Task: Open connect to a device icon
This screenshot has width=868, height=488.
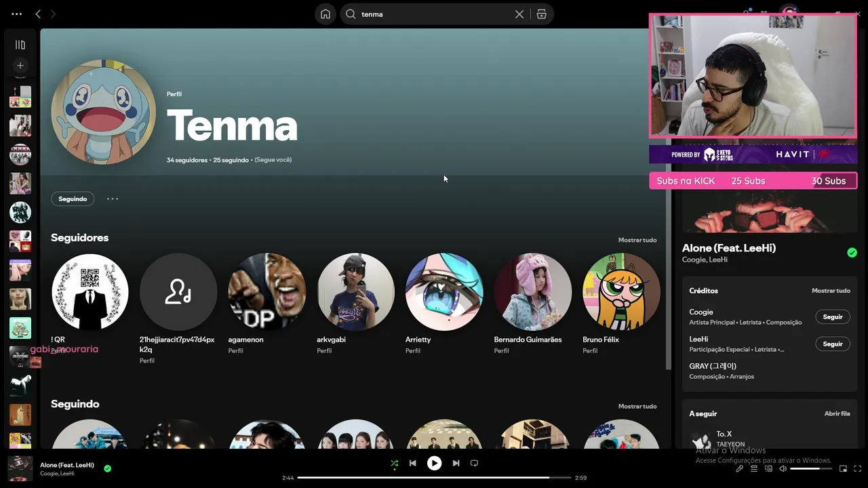Action: (x=768, y=469)
